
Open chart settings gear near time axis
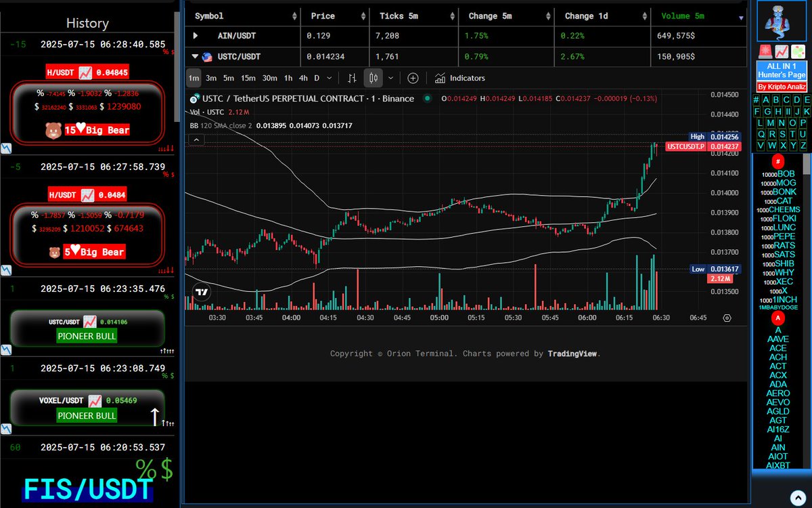click(727, 318)
